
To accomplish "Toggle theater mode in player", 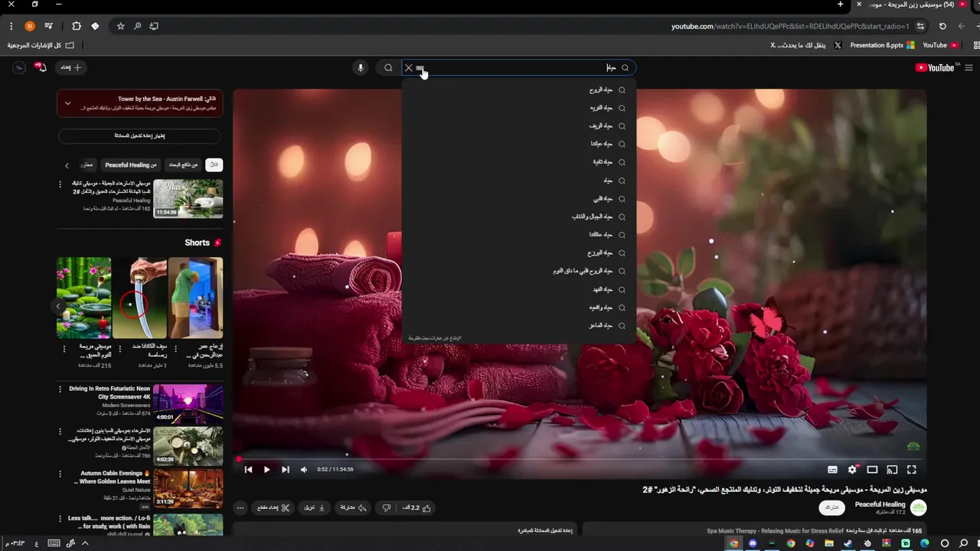I will [872, 470].
